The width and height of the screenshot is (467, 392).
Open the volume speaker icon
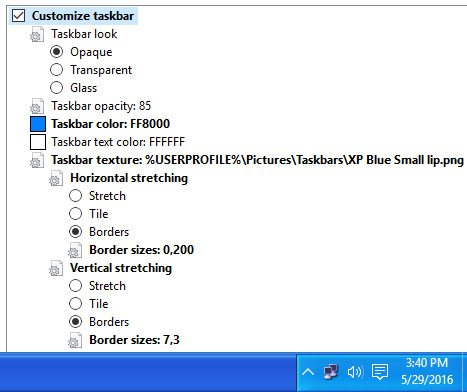355,372
